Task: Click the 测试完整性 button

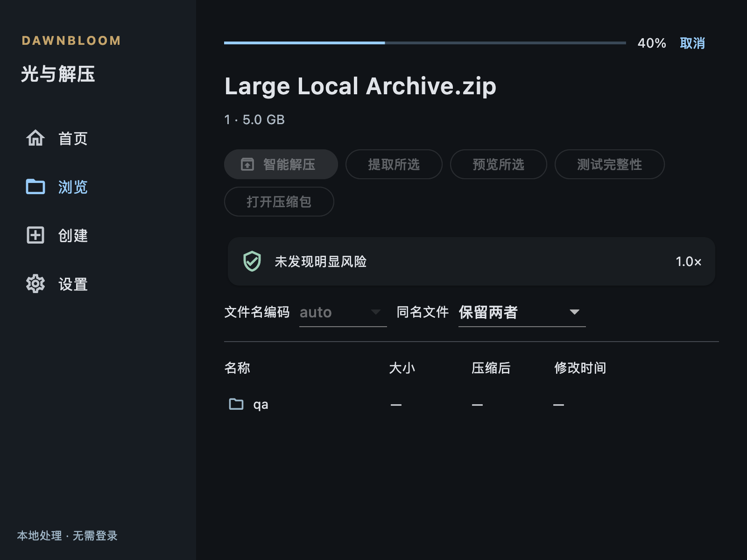Action: (610, 164)
